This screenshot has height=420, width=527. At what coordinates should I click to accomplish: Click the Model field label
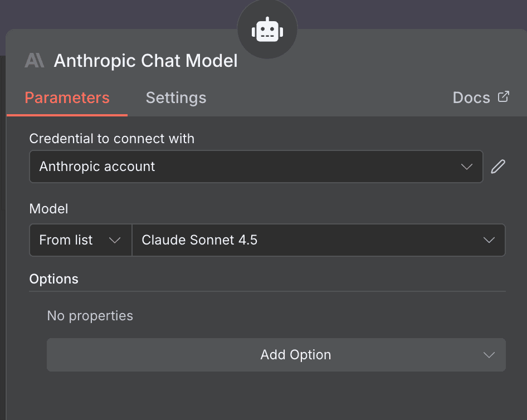pyautogui.click(x=48, y=209)
